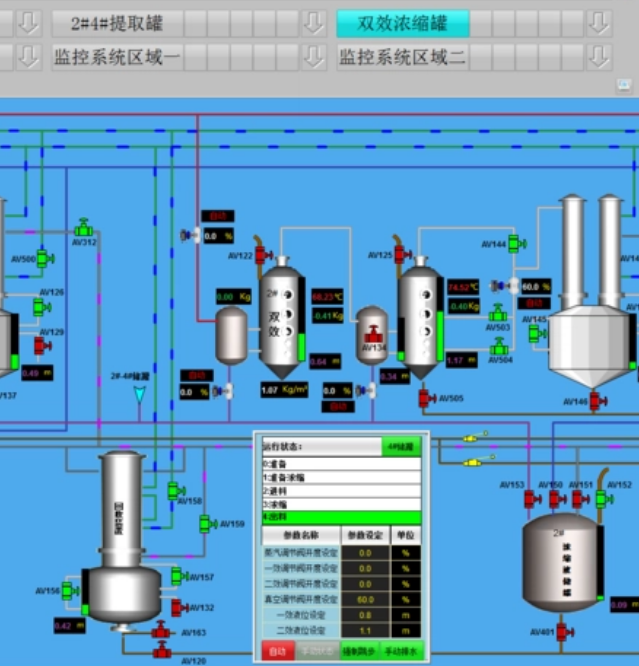Click the red AV129 valve
This screenshot has width=639, height=666.
(x=42, y=346)
